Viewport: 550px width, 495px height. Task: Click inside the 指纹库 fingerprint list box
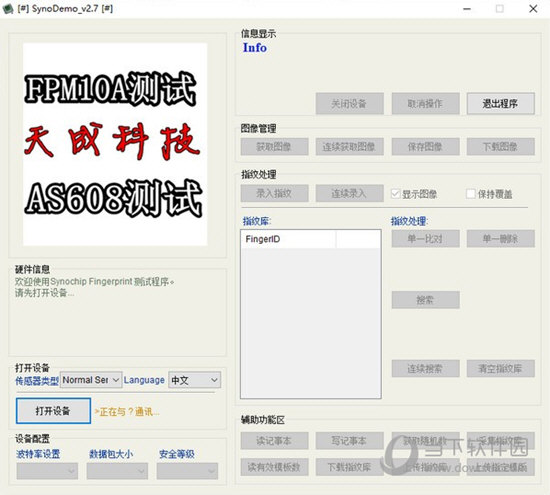tap(311, 314)
